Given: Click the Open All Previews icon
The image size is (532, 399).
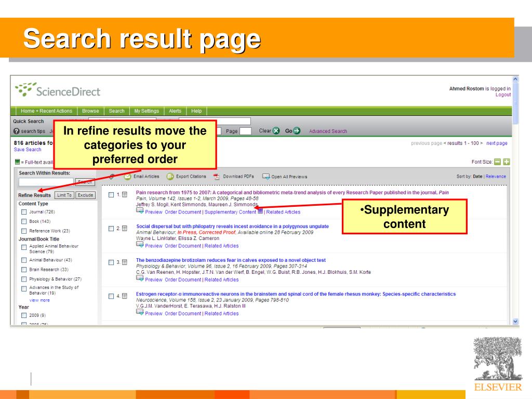Looking at the screenshot, I should pyautogui.click(x=266, y=177).
